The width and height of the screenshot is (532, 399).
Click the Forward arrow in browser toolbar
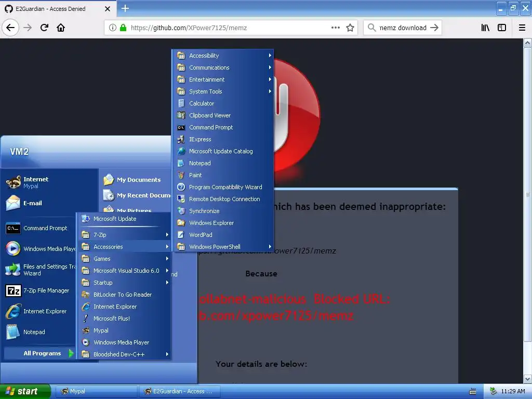pos(28,28)
